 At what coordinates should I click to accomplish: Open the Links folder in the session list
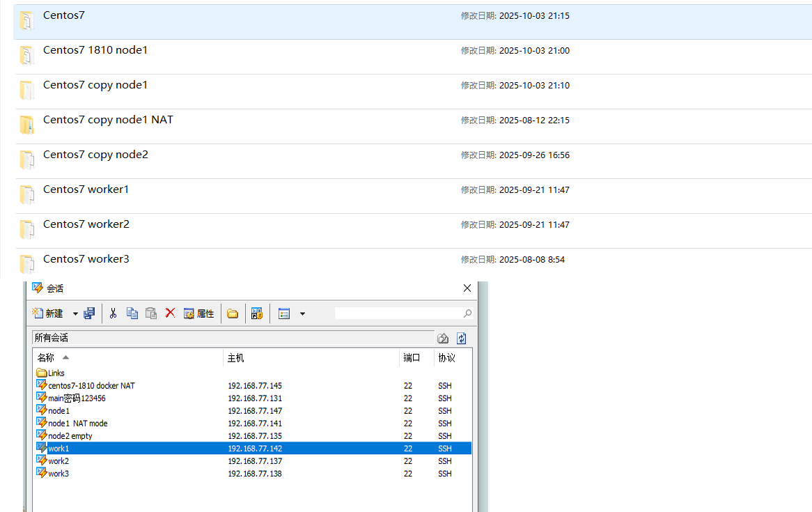point(56,373)
